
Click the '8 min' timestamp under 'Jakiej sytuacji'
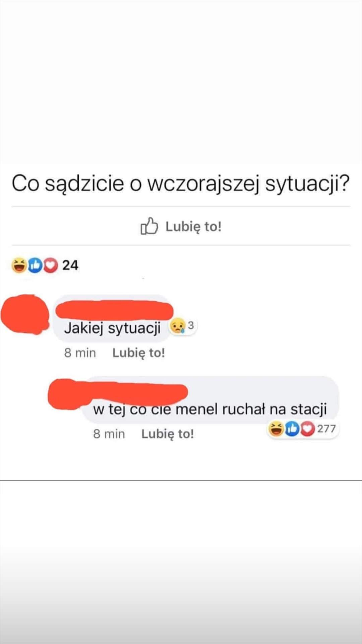80,353
